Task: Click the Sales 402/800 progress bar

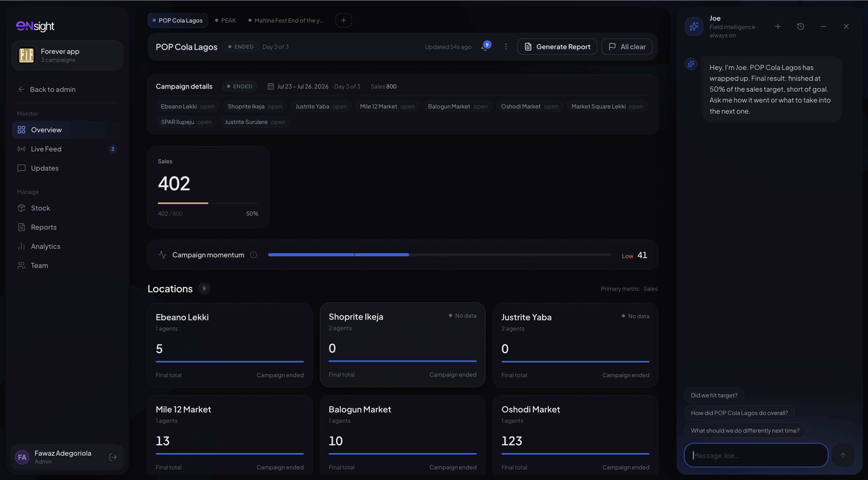Action: [208, 203]
